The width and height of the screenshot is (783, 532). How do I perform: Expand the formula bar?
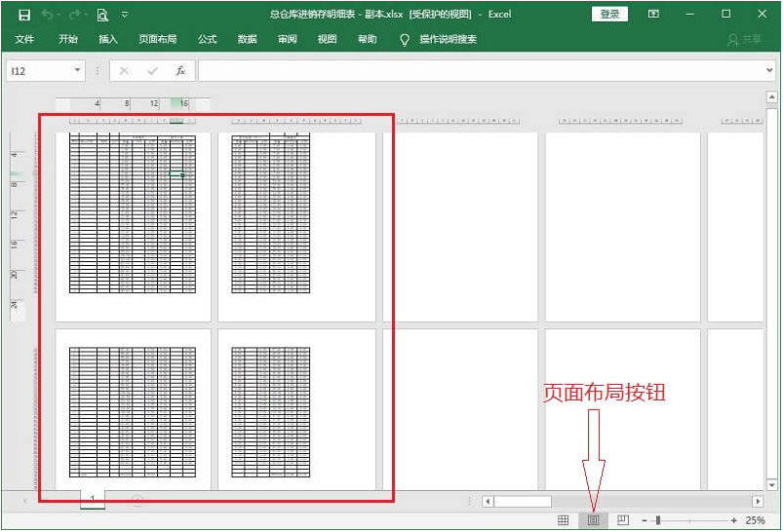[x=769, y=71]
